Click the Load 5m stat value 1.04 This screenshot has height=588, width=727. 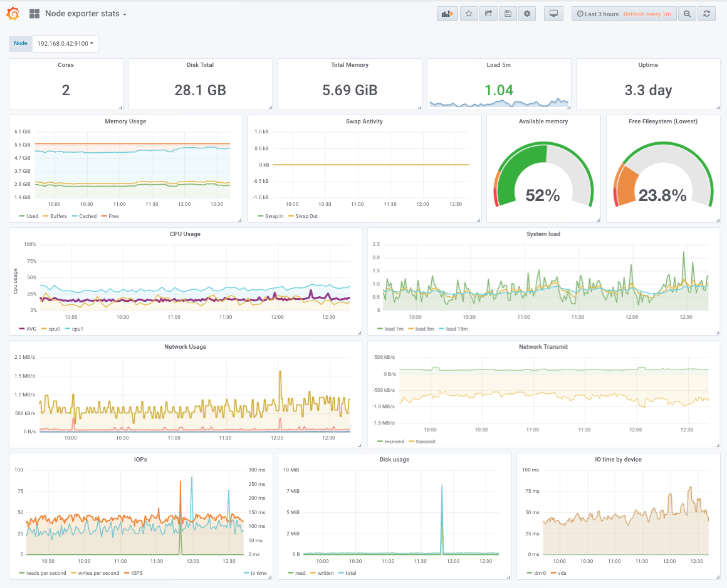(x=499, y=90)
